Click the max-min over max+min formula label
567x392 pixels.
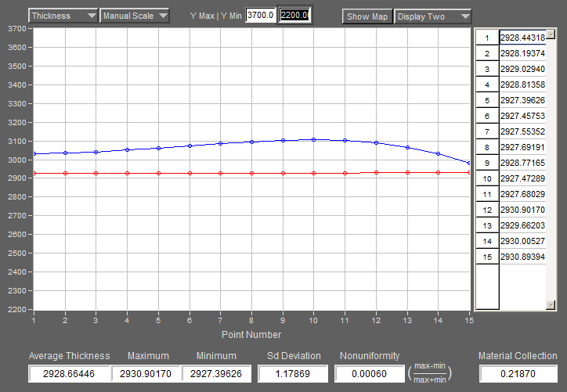click(x=430, y=373)
